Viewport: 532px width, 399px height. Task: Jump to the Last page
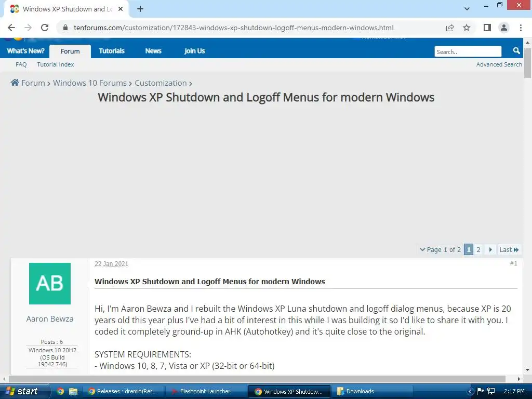point(509,250)
